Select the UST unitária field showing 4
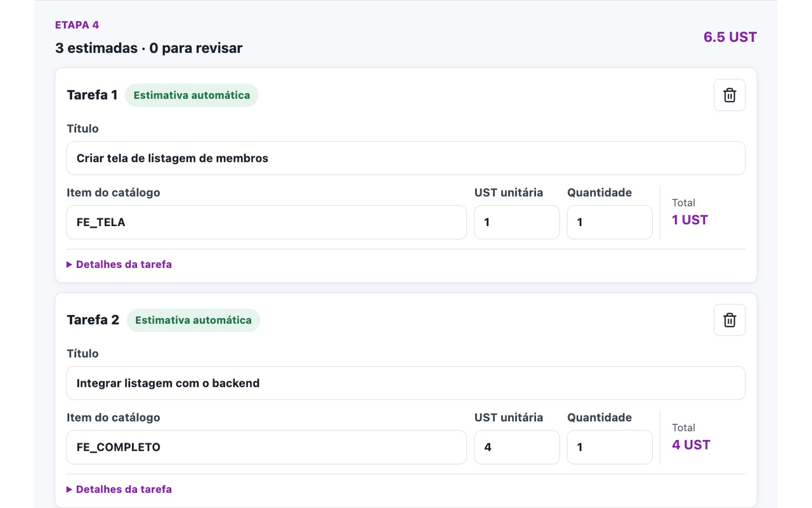Viewport: 812px width, 508px height. pyautogui.click(x=517, y=447)
